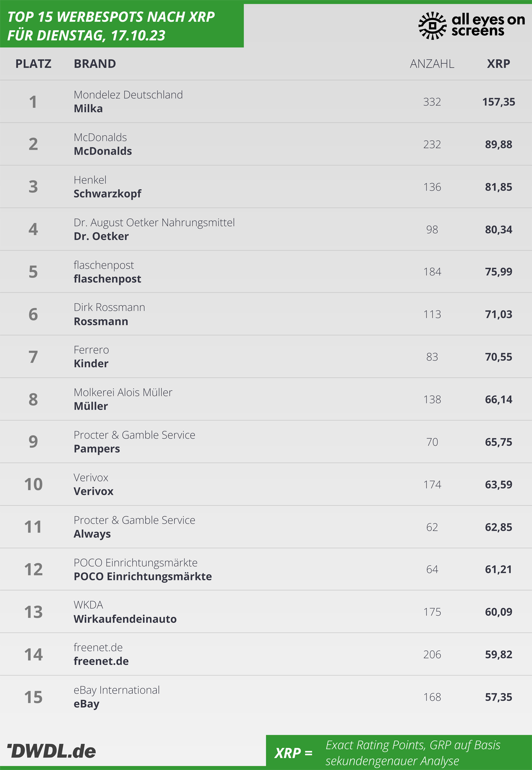Click the all eyes on screens eye logo
Image resolution: width=532 pixels, height=770 pixels.
[x=432, y=25]
